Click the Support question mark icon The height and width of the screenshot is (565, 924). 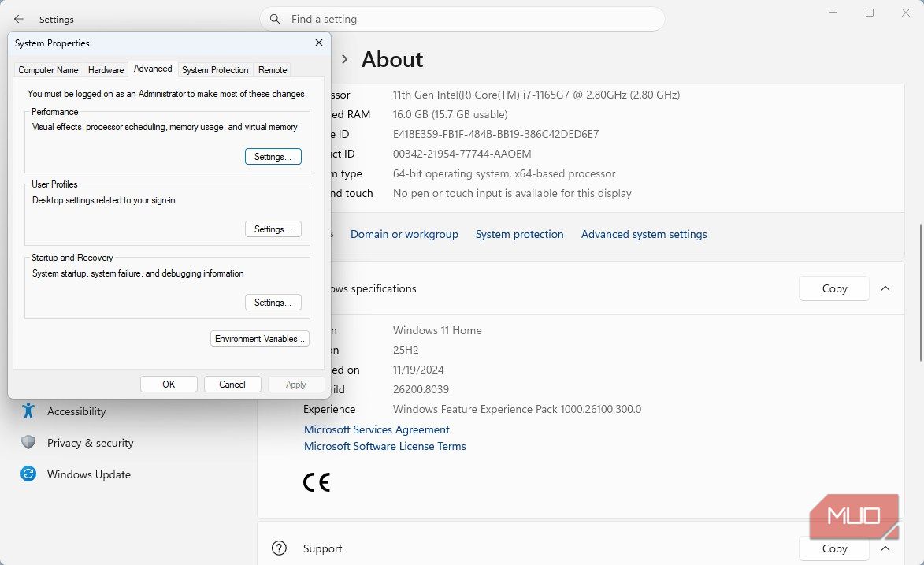pyautogui.click(x=280, y=548)
